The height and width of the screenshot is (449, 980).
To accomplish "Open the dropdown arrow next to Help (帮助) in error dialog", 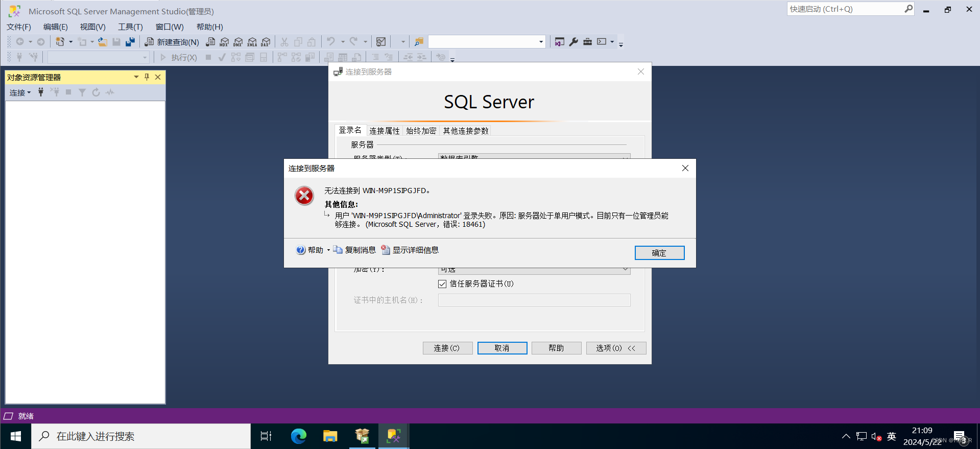I will [328, 250].
